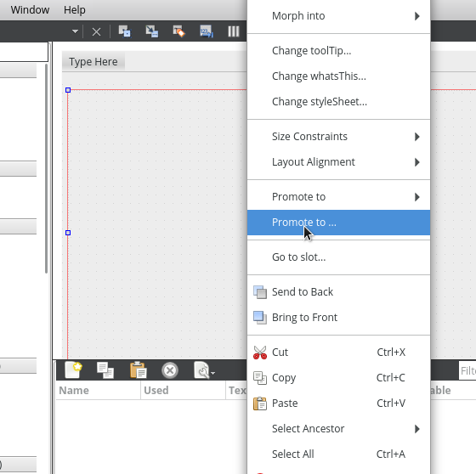Click the Name column header
This screenshot has height=474, width=476.
tap(98, 390)
